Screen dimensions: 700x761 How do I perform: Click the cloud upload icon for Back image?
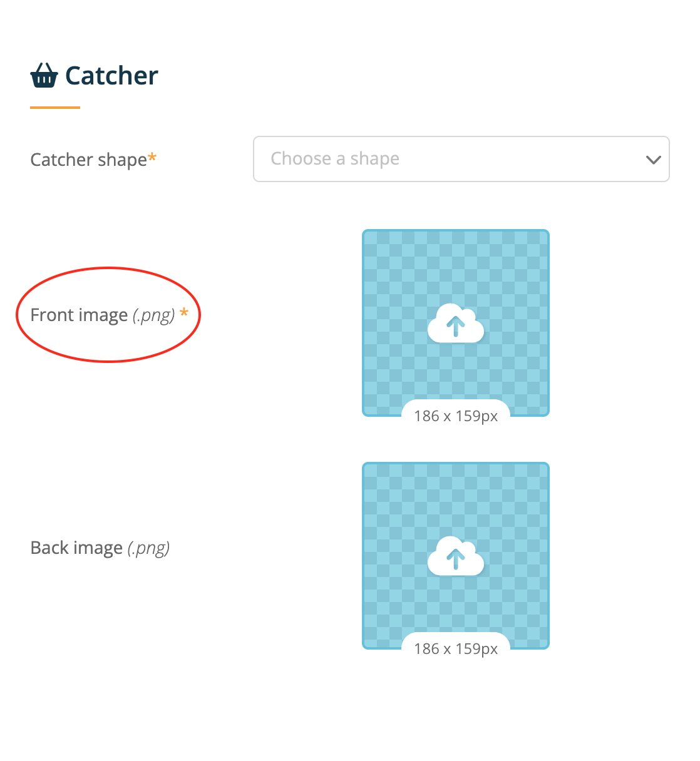pos(456,556)
